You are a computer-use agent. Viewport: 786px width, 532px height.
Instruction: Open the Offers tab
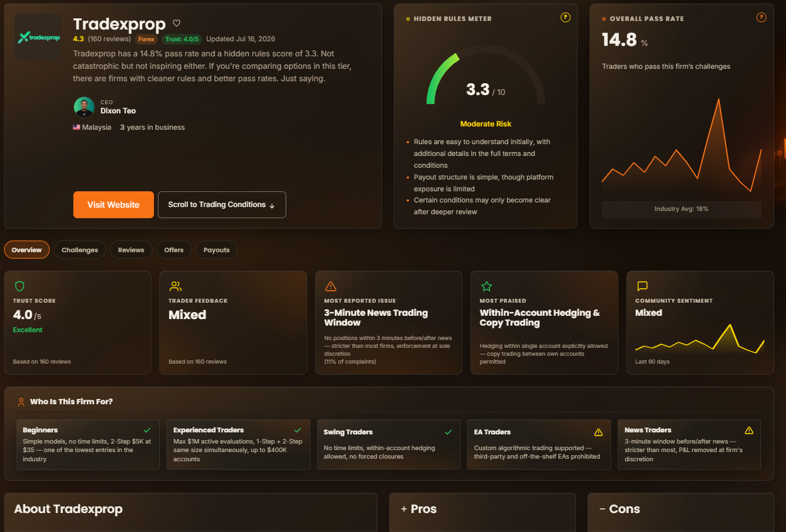pyautogui.click(x=174, y=250)
